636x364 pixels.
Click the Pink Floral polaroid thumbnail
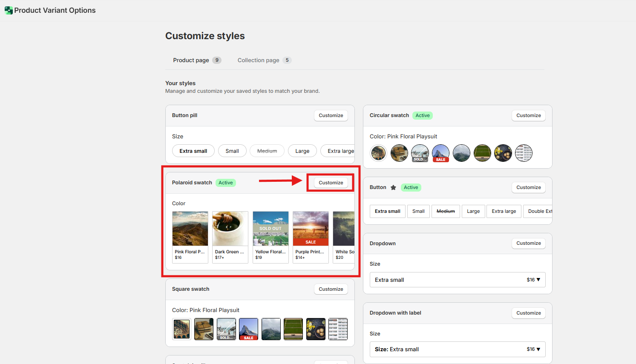tap(190, 229)
